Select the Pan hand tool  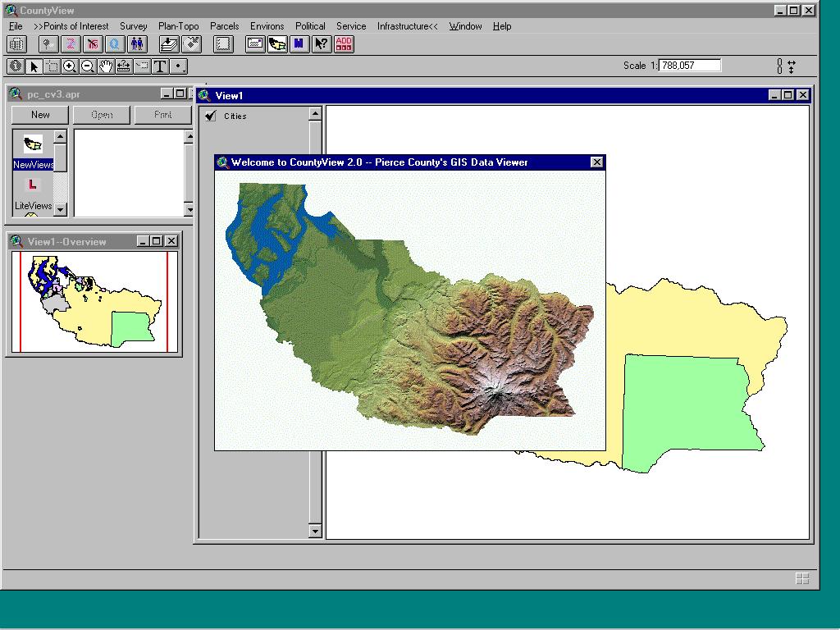[106, 66]
